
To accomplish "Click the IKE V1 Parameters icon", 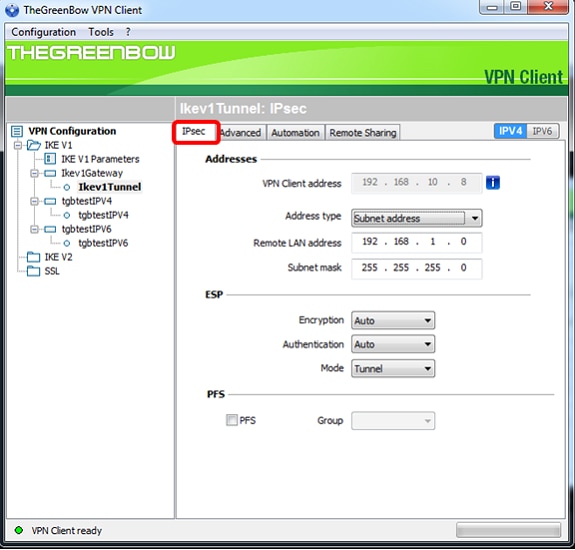I will [x=50, y=159].
